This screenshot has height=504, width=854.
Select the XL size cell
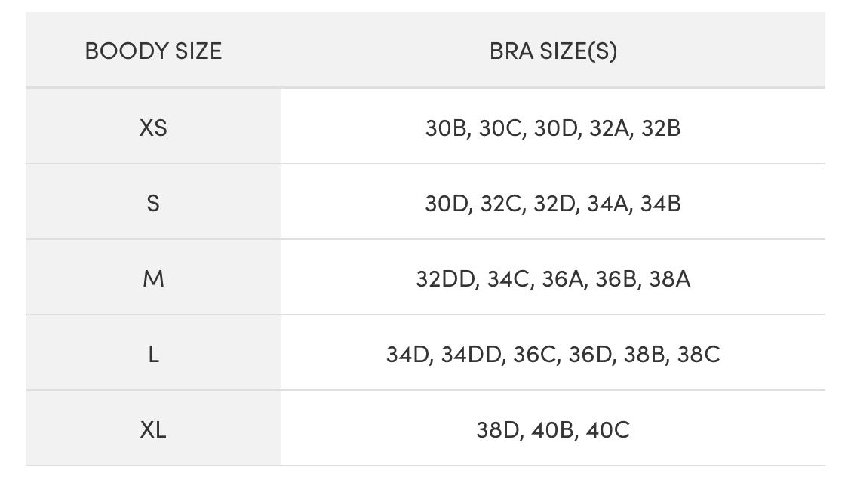pos(153,430)
